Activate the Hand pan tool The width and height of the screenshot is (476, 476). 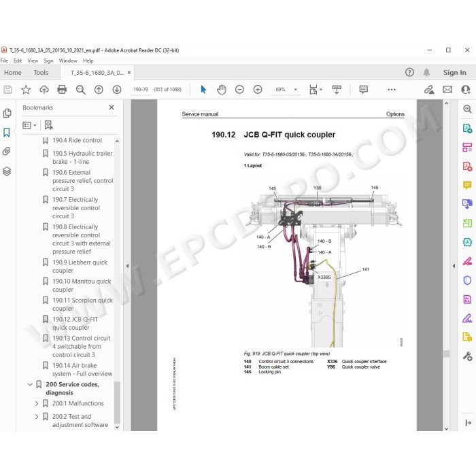click(222, 90)
